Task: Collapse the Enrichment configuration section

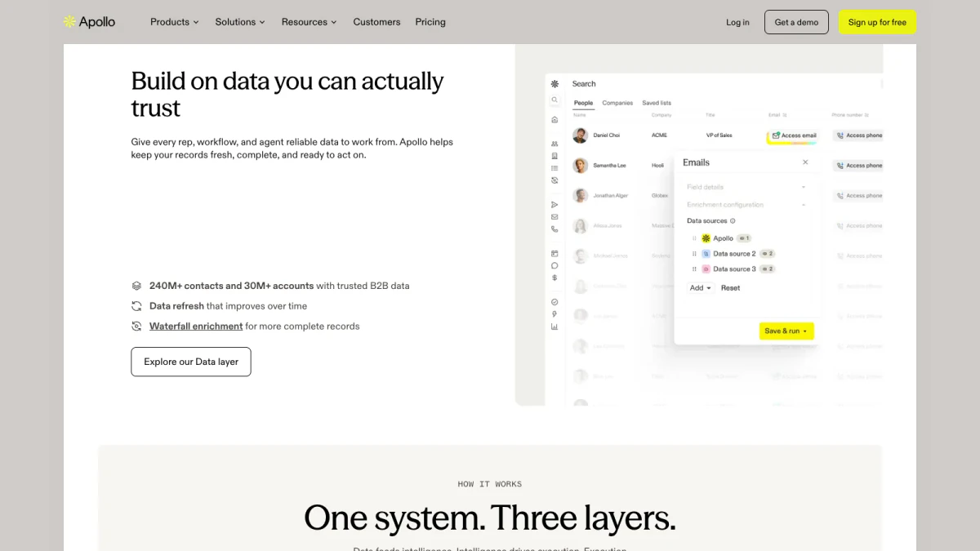Action: 746,205
